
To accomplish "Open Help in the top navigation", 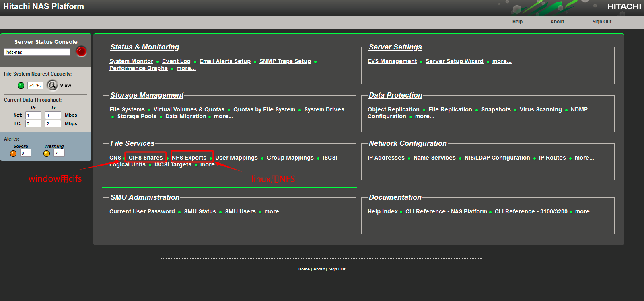I will pos(517,22).
